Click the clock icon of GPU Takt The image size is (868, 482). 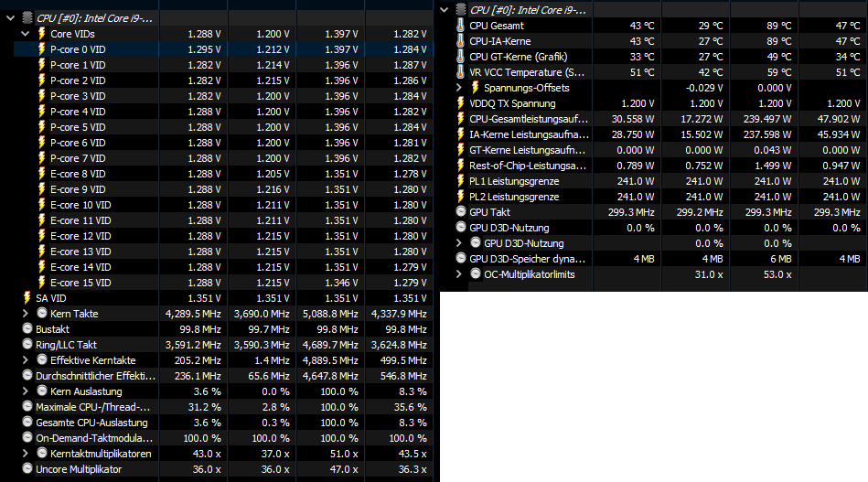[461, 211]
